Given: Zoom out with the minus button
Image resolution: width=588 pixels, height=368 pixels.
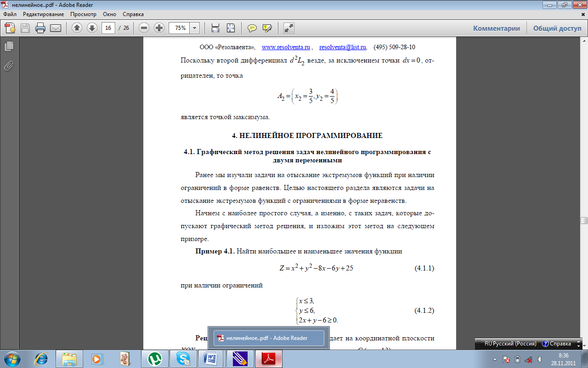Looking at the screenshot, I should 144,28.
